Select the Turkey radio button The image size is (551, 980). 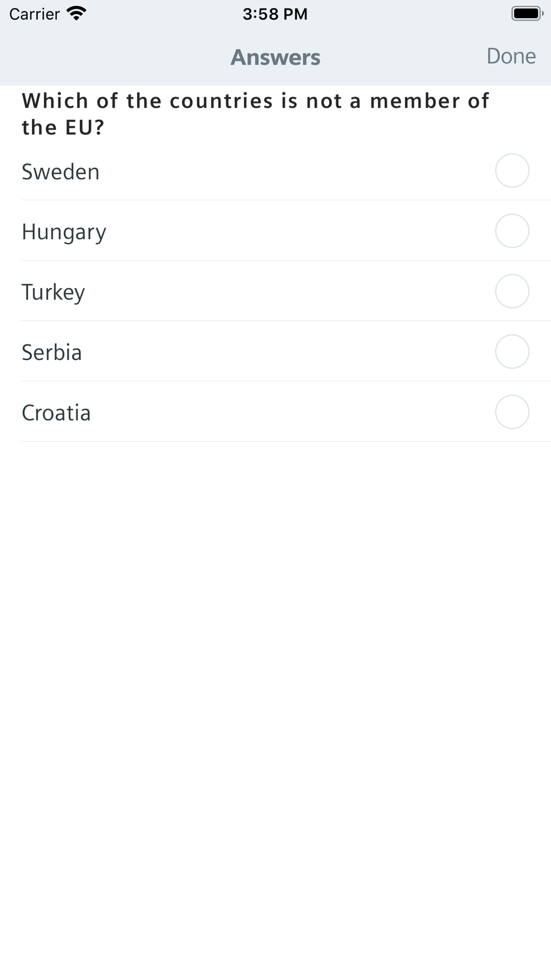coord(512,291)
